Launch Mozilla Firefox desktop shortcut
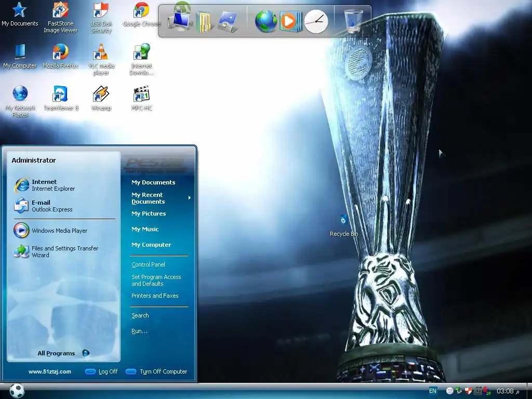 [60, 56]
